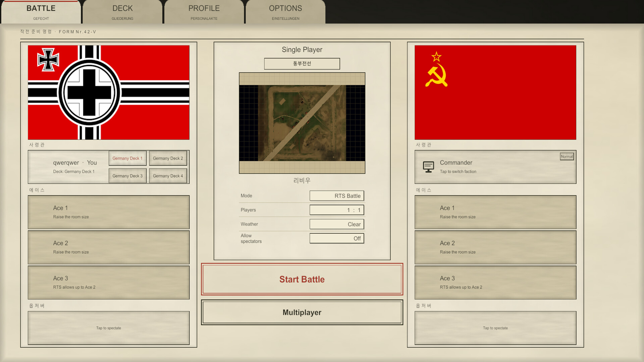Click the Start Battle button
Screen dimensions: 644x362
tap(302, 279)
